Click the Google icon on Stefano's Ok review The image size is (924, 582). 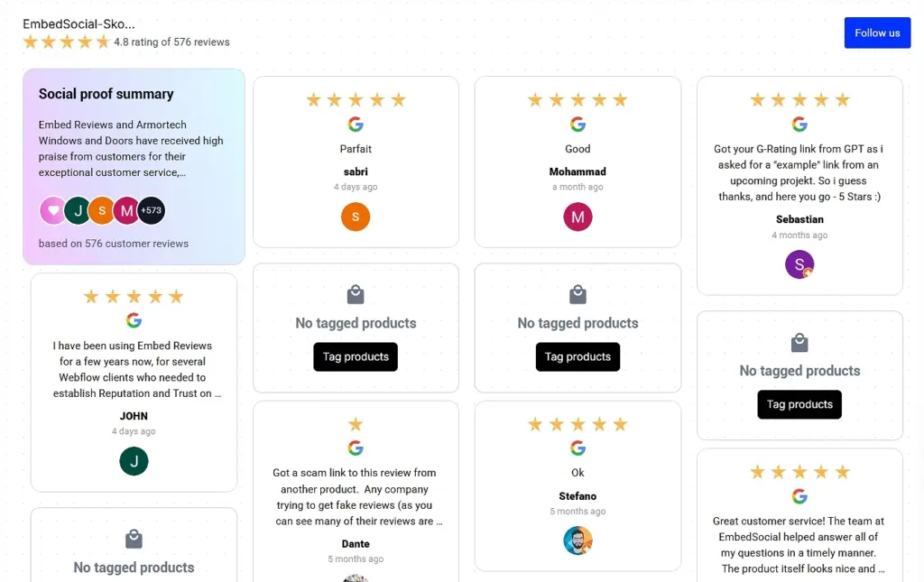(x=577, y=448)
